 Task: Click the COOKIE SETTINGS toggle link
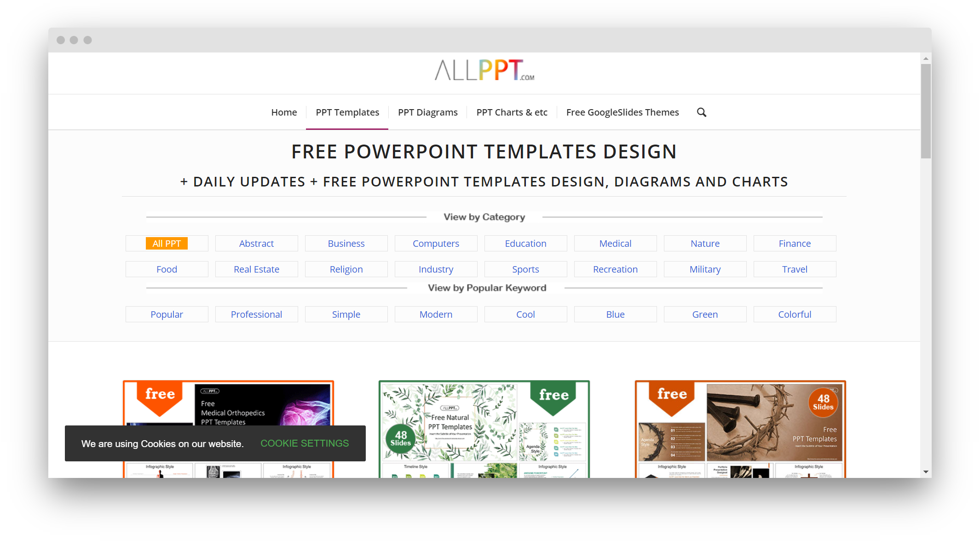[304, 443]
